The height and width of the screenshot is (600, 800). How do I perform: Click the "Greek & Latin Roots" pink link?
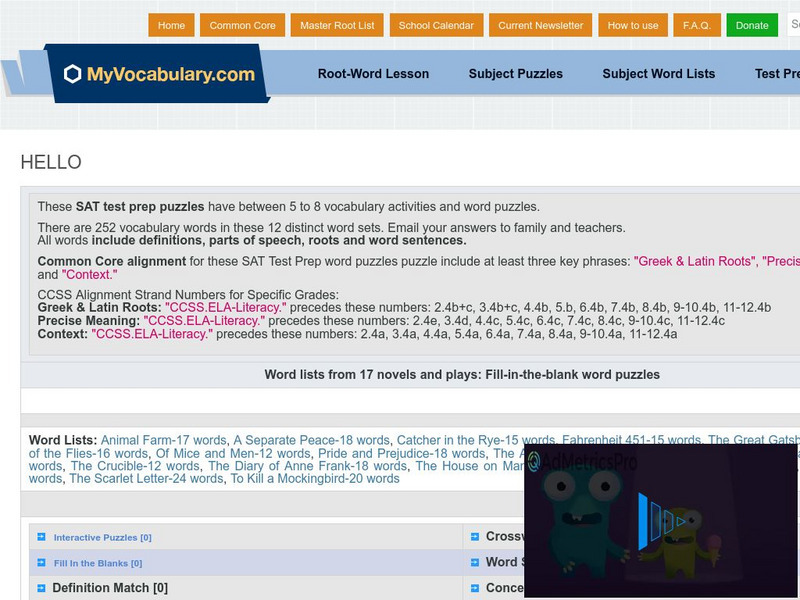[695, 261]
